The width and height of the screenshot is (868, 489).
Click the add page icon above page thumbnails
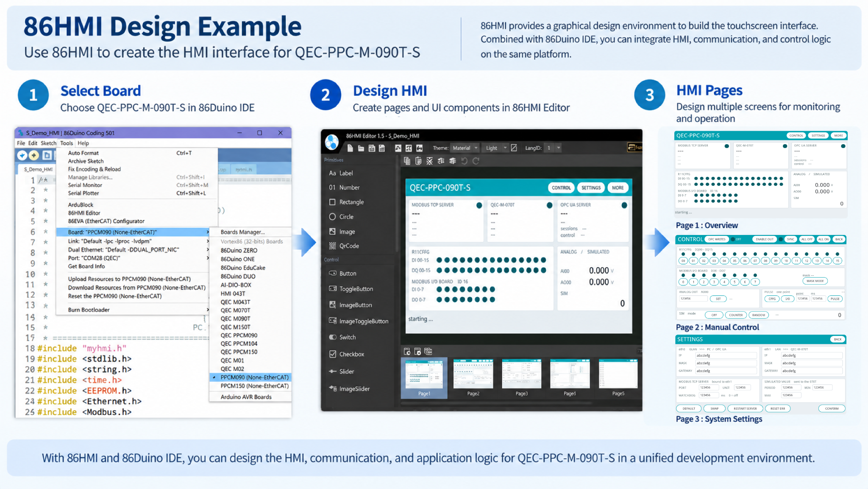pos(407,351)
